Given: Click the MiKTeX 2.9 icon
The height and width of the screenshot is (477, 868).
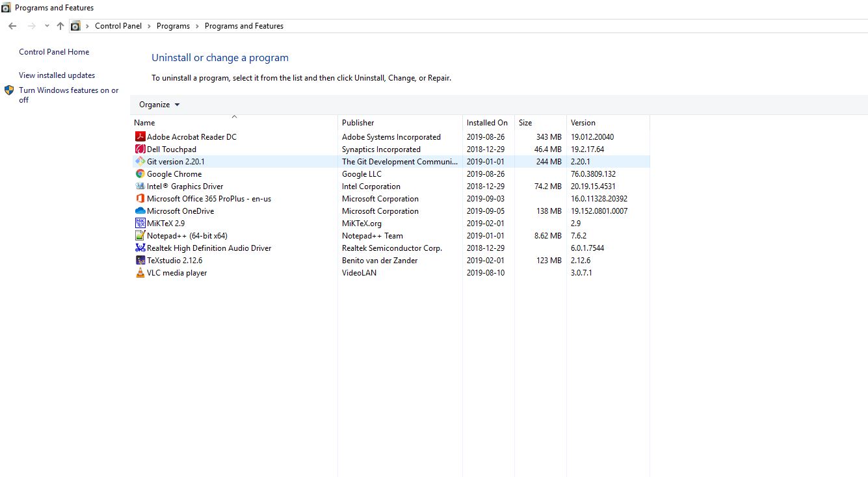Looking at the screenshot, I should tap(140, 223).
